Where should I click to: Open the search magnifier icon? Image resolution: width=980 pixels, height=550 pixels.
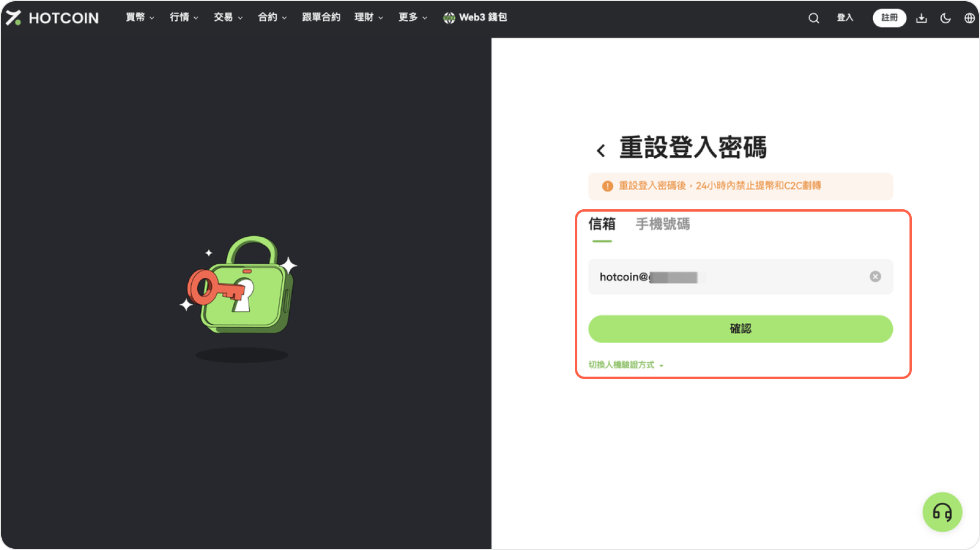click(x=813, y=18)
